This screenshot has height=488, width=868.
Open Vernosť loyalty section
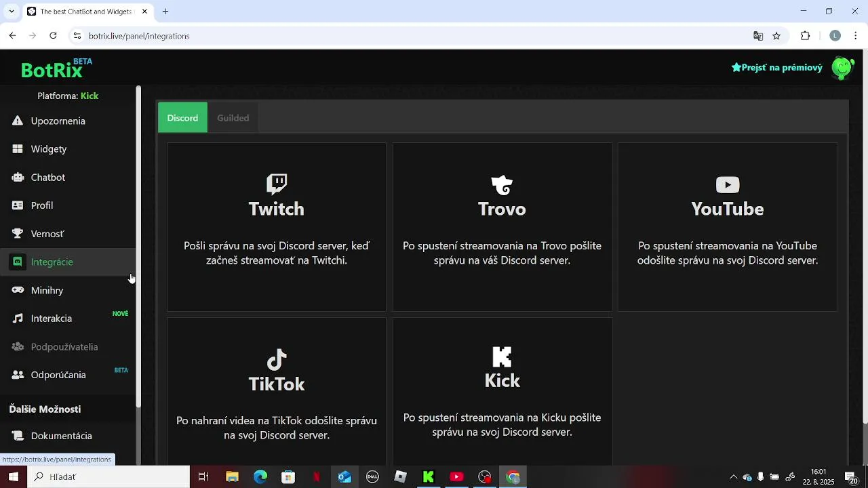click(x=68, y=234)
